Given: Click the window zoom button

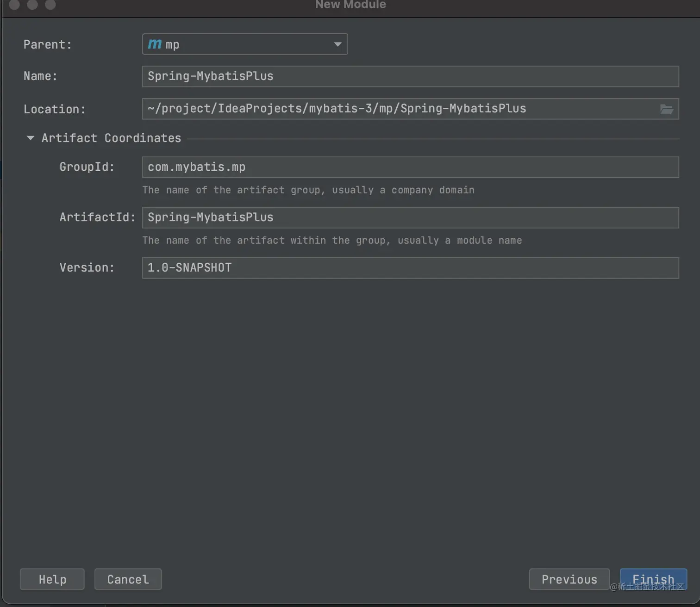Looking at the screenshot, I should 50,5.
